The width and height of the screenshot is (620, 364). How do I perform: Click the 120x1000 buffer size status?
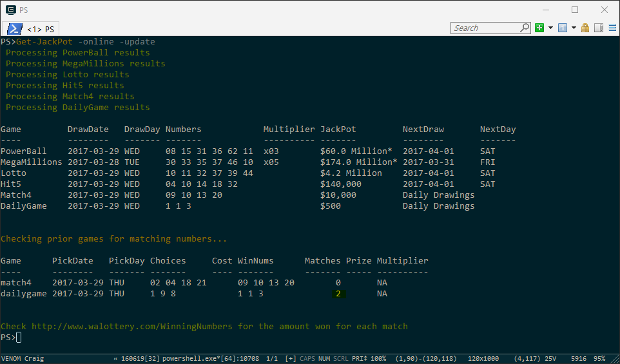point(483,359)
